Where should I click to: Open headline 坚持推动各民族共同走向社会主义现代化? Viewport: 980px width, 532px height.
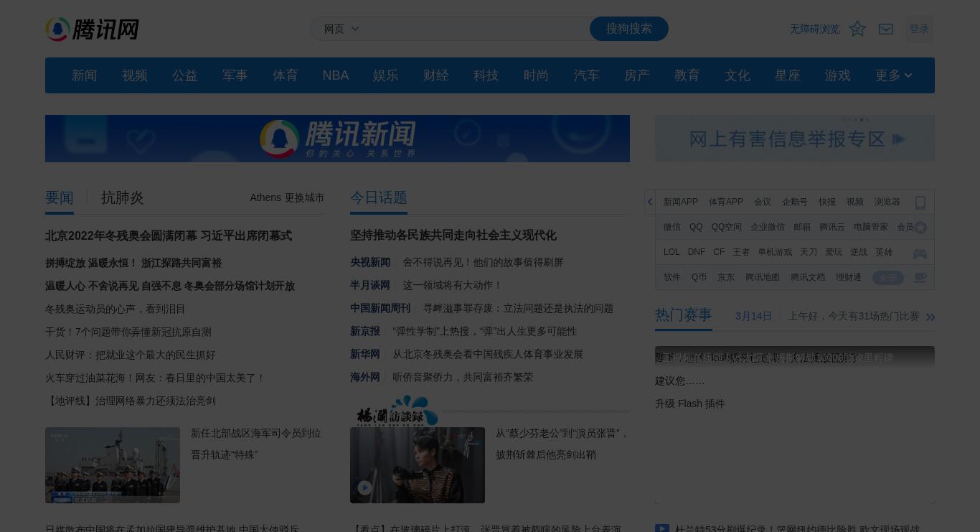click(x=453, y=235)
